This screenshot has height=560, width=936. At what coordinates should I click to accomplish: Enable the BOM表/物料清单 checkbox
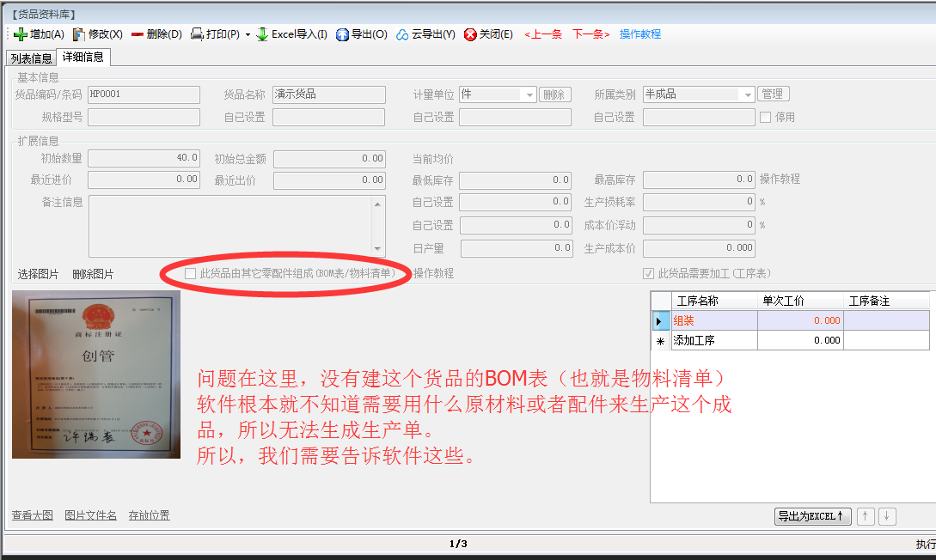click(191, 273)
